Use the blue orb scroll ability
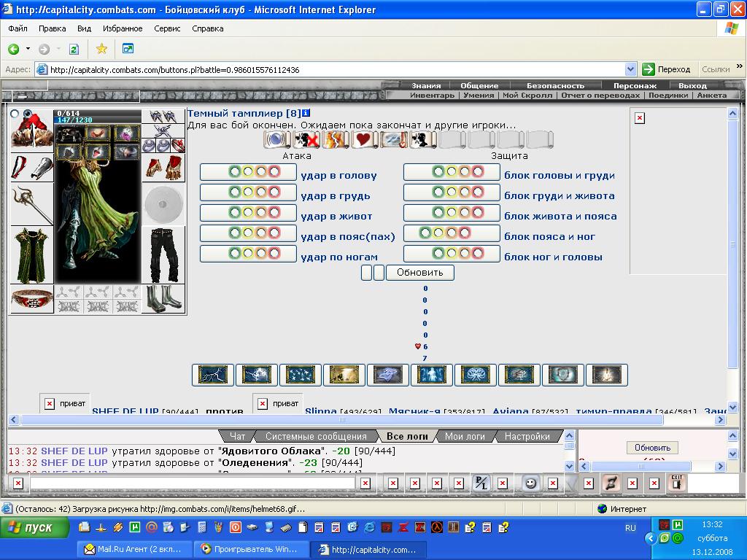747x560 pixels. coord(277,139)
